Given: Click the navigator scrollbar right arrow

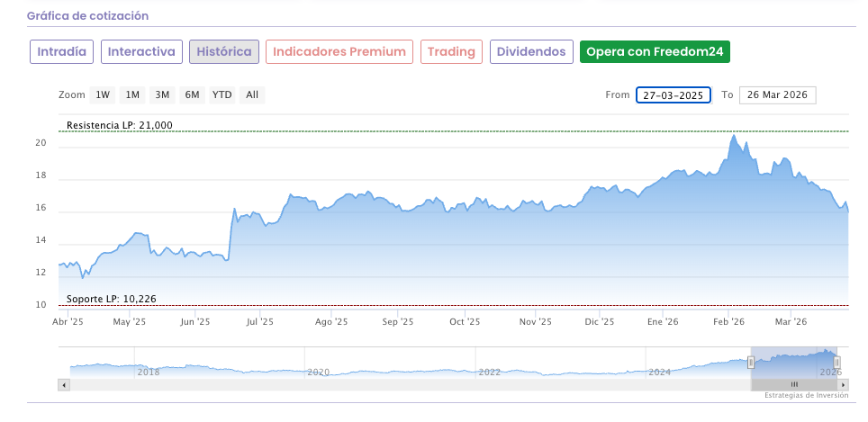Looking at the screenshot, I should click(843, 384).
